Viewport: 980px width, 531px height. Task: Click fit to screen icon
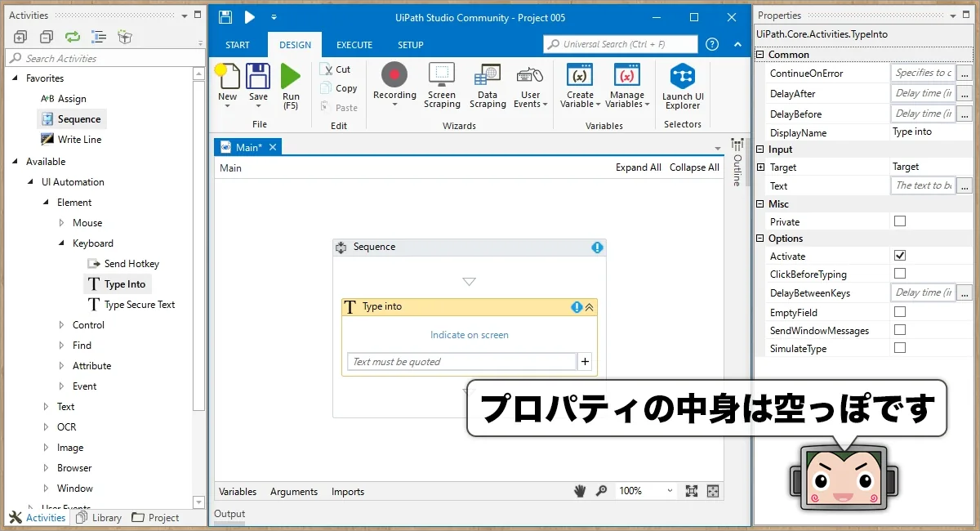coord(692,491)
